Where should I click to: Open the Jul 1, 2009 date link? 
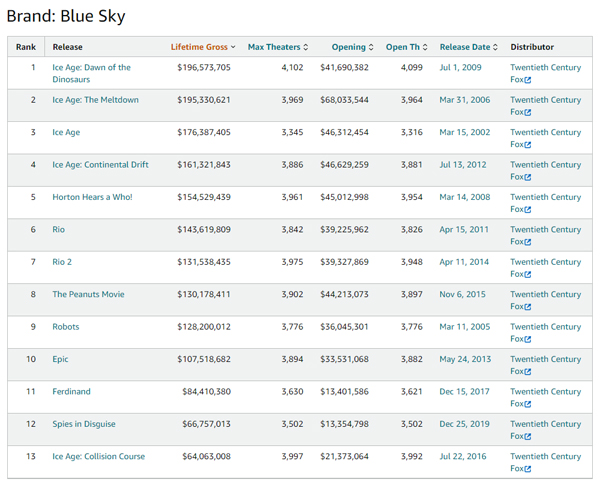pyautogui.click(x=460, y=67)
